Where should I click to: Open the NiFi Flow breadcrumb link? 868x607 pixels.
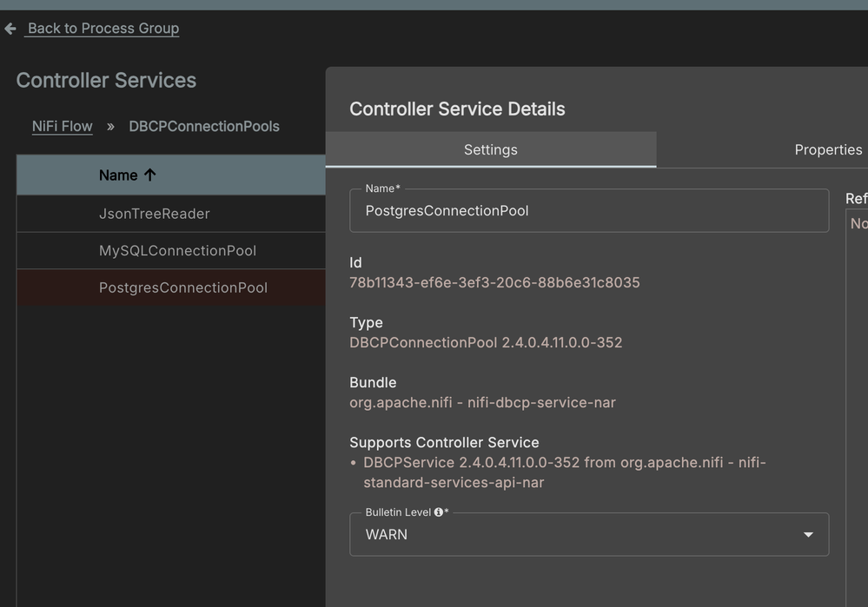(63, 126)
